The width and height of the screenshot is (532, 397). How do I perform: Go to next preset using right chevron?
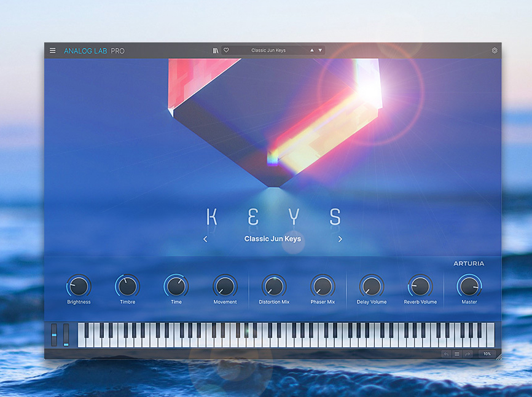(340, 239)
